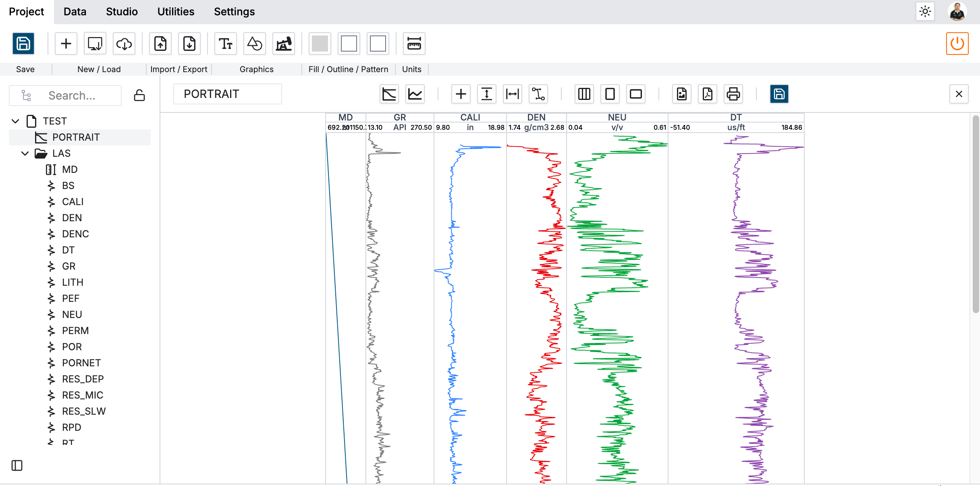Screen dimensions: 980x486
Task: Save the current project
Action: coord(23,44)
